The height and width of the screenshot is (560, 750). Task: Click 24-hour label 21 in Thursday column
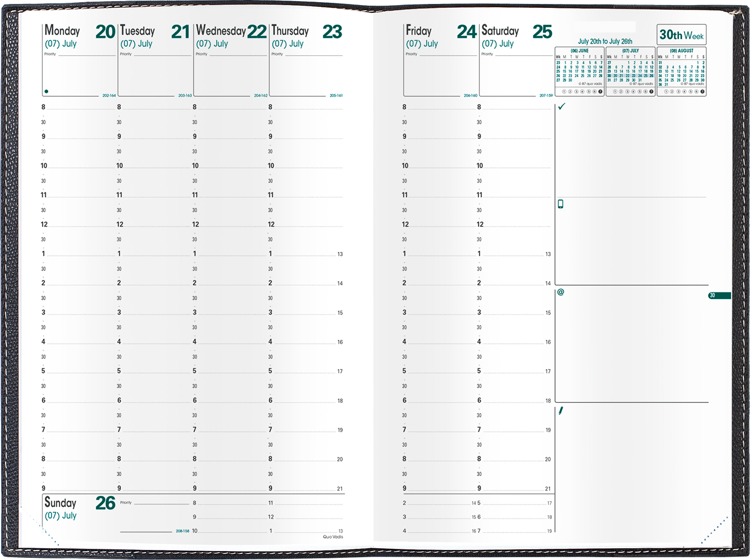[340, 489]
